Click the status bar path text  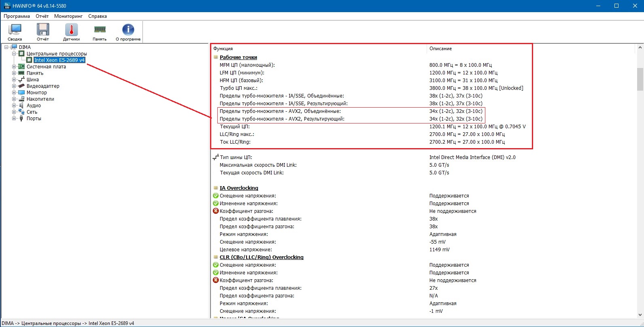69,323
